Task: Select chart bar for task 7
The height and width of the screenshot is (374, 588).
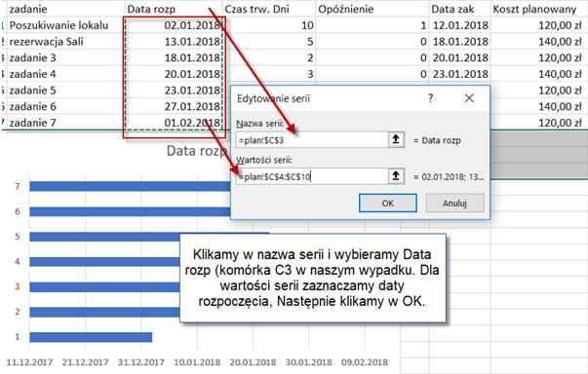Action: [130, 186]
